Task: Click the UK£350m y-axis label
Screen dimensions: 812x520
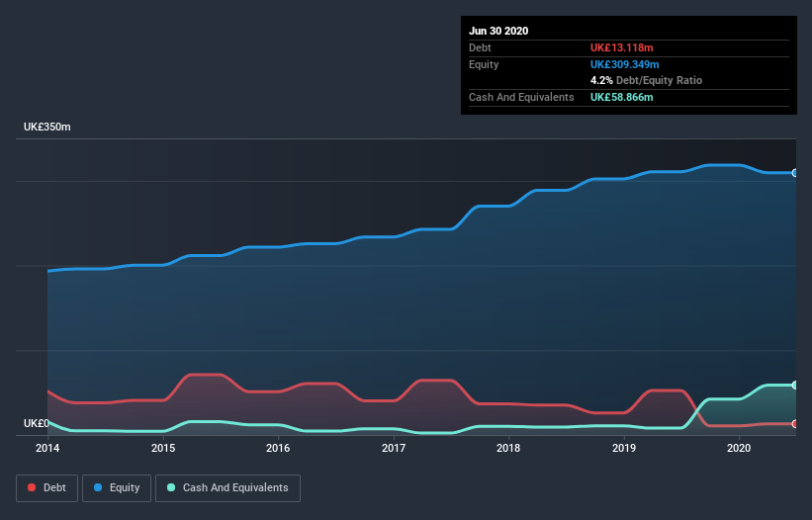Action: pyautogui.click(x=47, y=127)
